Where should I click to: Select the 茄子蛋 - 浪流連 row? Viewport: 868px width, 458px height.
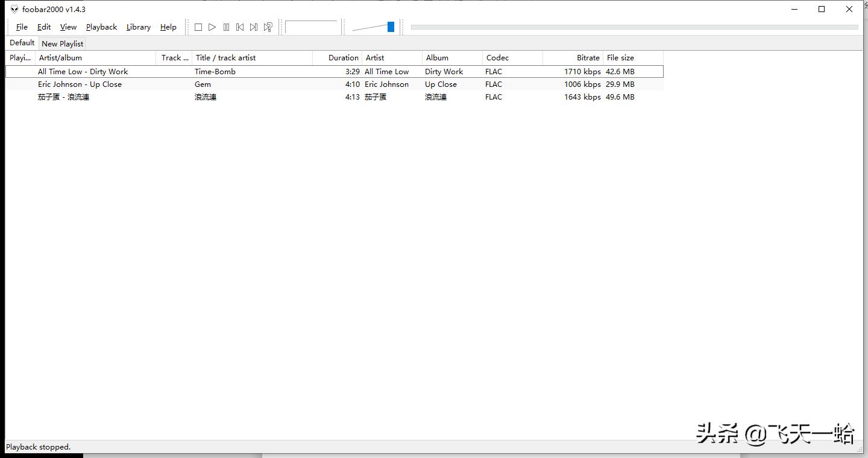tap(335, 97)
